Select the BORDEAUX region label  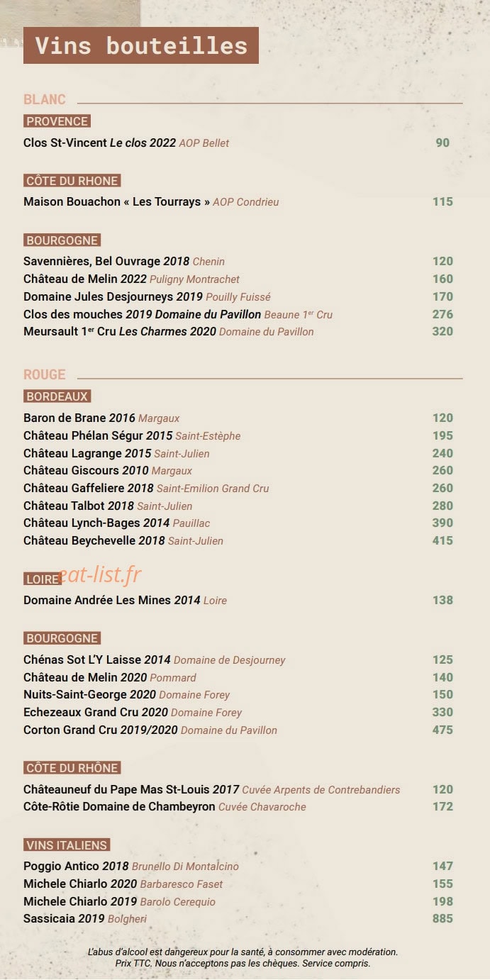click(x=57, y=396)
